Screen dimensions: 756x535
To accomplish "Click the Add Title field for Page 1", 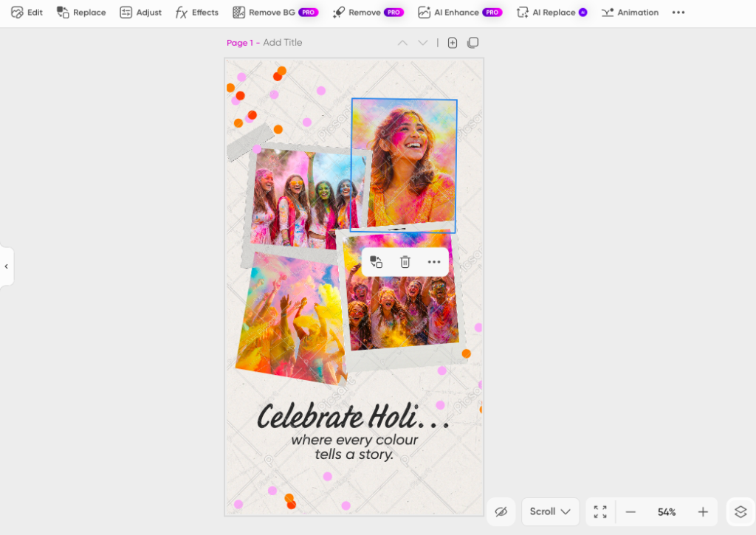I will click(x=283, y=42).
